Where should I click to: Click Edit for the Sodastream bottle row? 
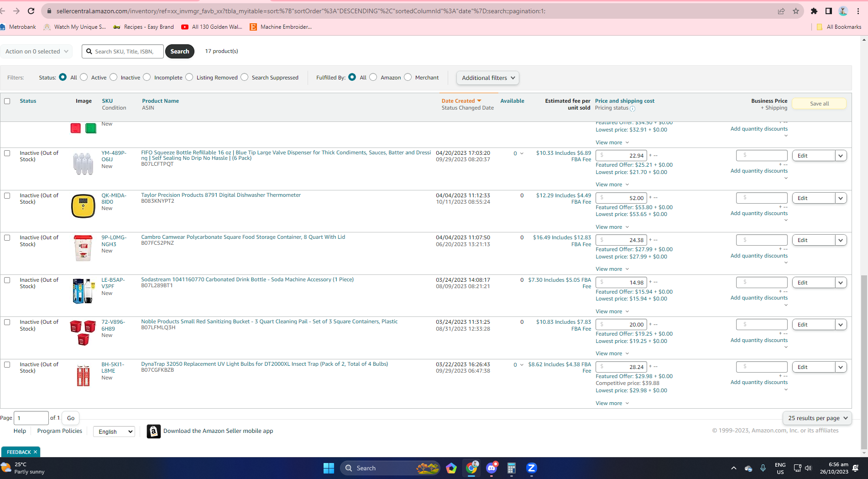pos(814,283)
